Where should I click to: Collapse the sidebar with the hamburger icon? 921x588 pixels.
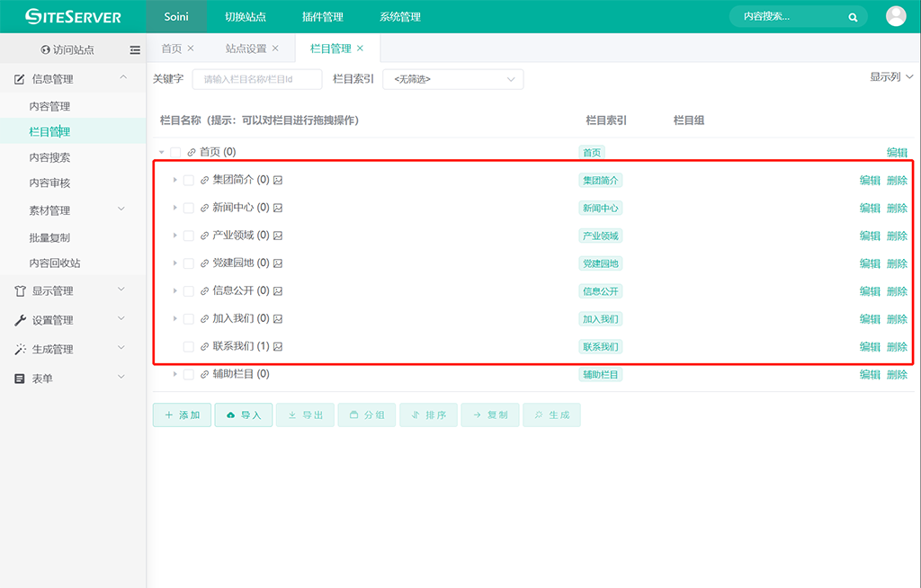point(135,49)
